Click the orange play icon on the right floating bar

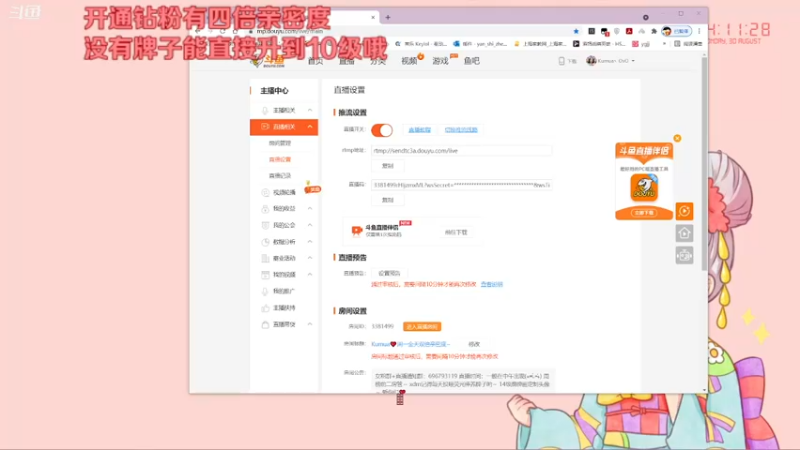684,211
